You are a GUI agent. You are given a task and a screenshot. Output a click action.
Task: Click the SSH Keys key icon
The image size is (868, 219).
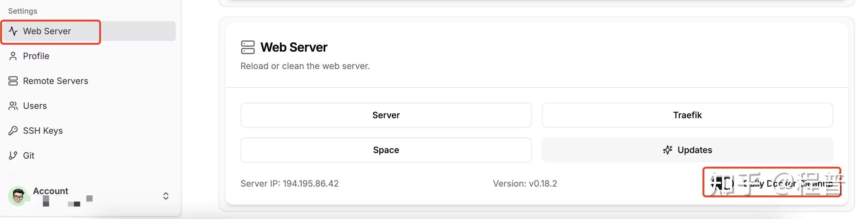point(13,131)
